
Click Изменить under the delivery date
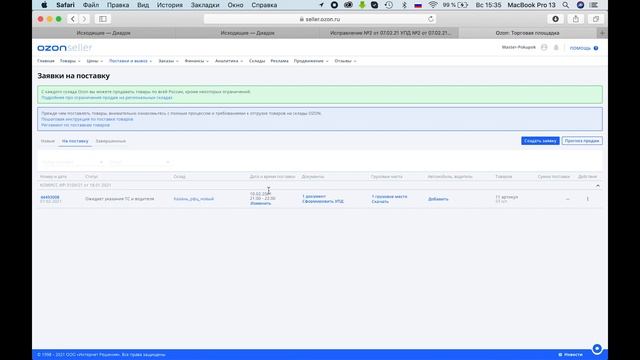click(x=260, y=203)
